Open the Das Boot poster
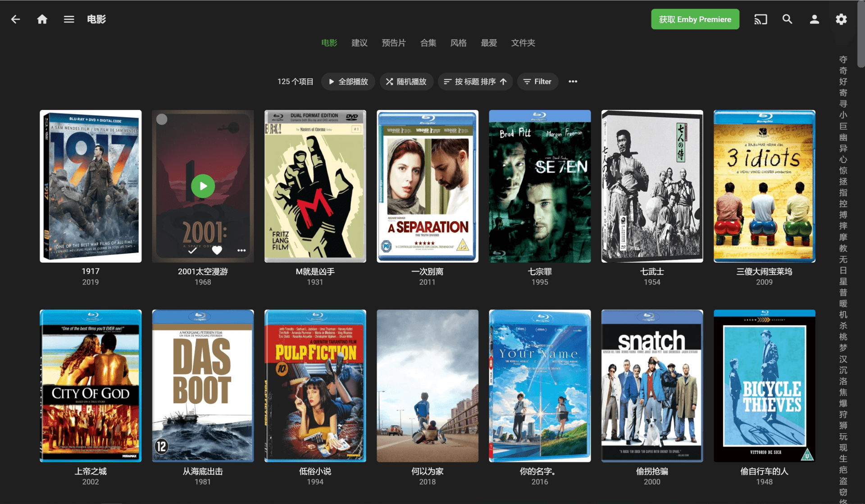 tap(203, 386)
